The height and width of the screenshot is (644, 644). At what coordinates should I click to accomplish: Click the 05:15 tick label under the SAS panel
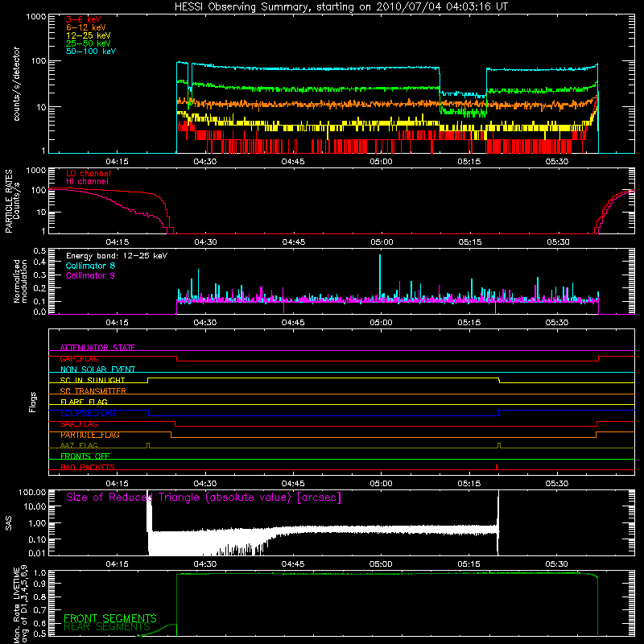click(469, 564)
